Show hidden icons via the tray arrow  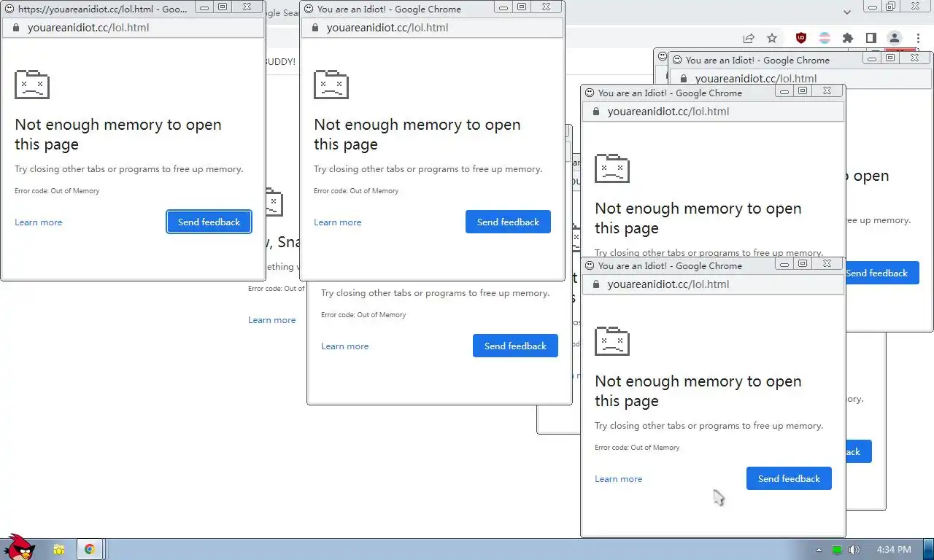click(x=819, y=550)
